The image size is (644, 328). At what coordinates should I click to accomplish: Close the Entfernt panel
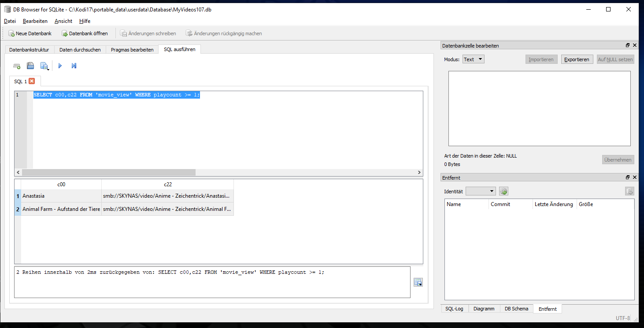pos(635,177)
